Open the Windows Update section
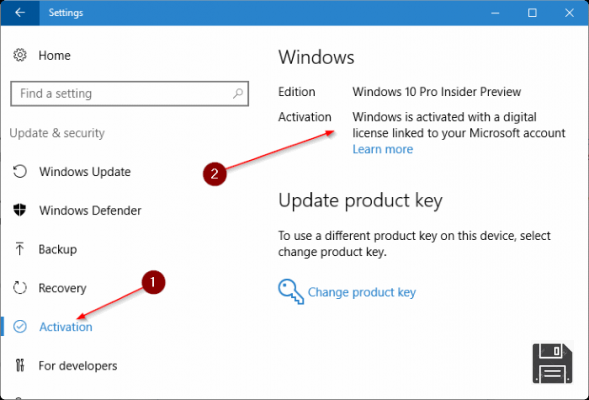This screenshot has height=400, width=589. pyautogui.click(x=85, y=172)
